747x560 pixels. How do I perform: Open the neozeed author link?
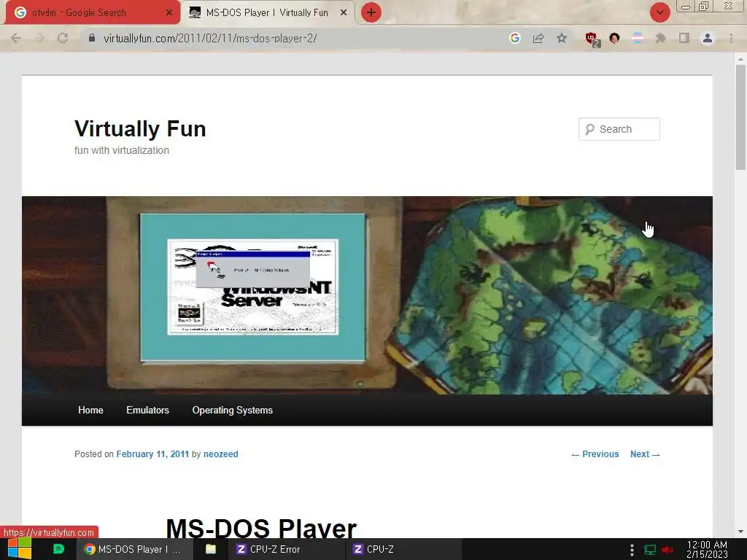click(220, 454)
